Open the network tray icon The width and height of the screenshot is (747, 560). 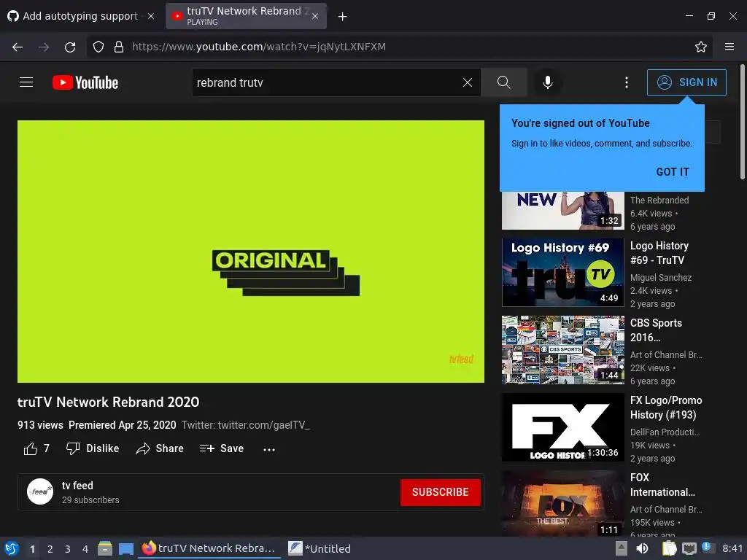pyautogui.click(x=689, y=548)
